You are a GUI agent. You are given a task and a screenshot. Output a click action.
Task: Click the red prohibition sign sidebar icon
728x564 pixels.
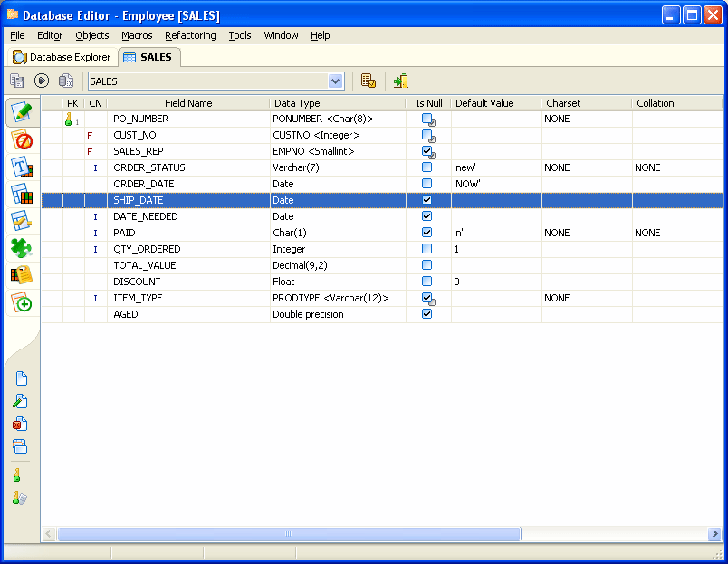pyautogui.click(x=22, y=140)
